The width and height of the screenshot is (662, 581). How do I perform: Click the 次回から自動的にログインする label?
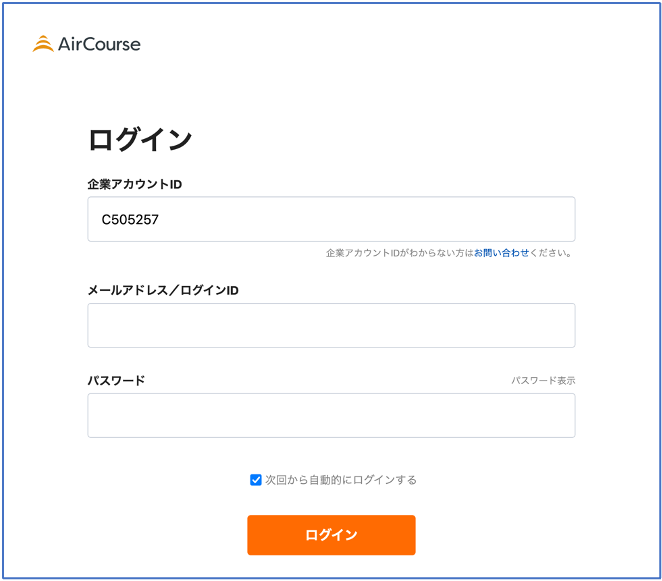pyautogui.click(x=341, y=480)
